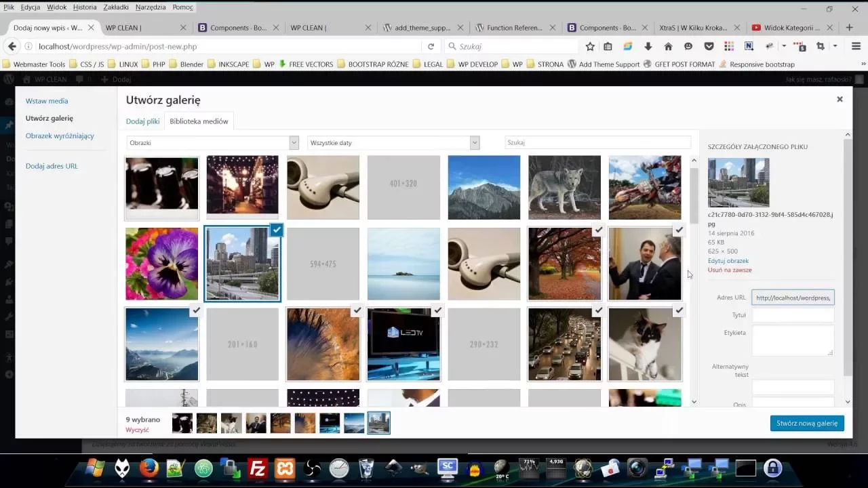
Task: Open the Zakładki menu
Action: pos(116,7)
